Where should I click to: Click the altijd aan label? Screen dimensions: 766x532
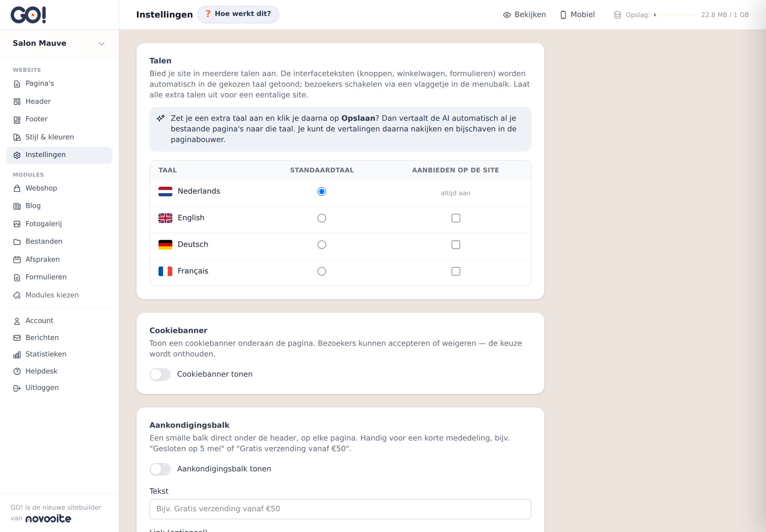click(x=456, y=193)
